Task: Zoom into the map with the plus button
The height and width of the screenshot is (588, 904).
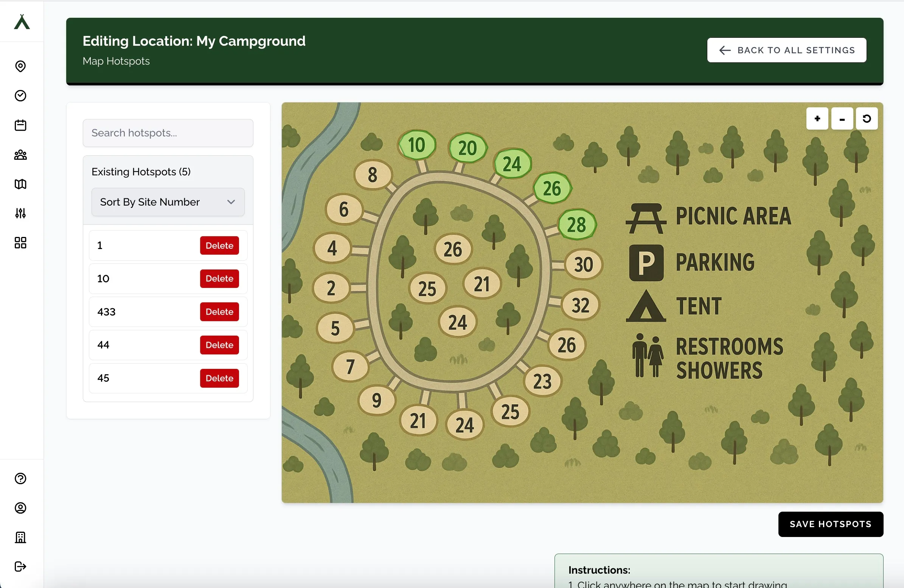Action: coord(817,118)
